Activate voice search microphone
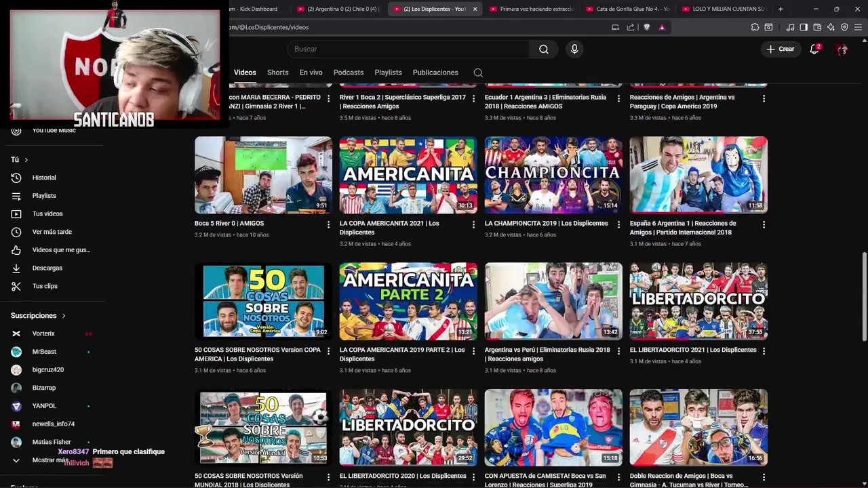This screenshot has height=488, width=868. pos(574,49)
